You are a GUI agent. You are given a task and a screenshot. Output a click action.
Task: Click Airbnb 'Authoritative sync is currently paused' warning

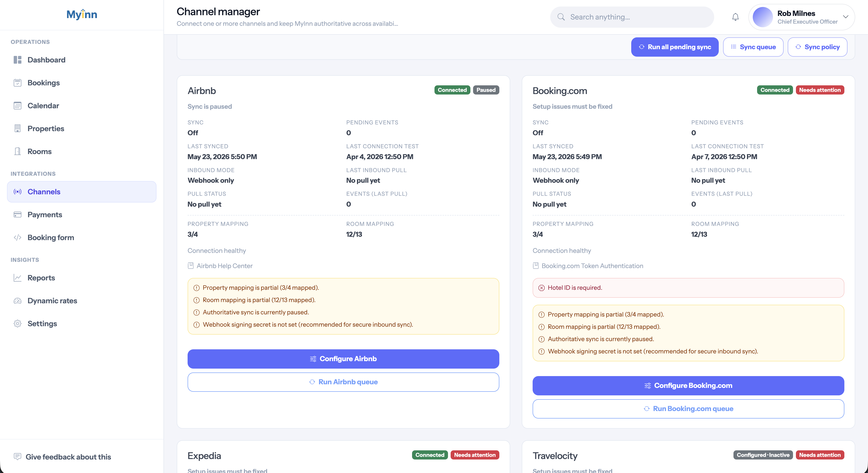click(x=256, y=312)
